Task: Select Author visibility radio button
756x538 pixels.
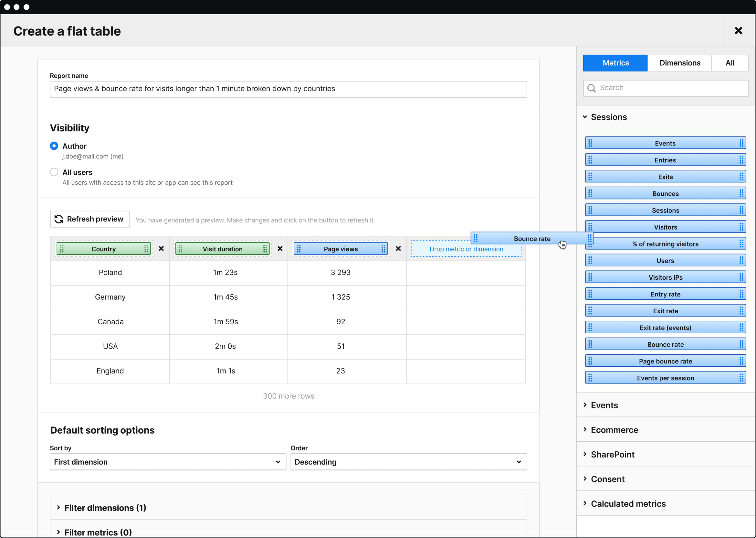Action: [x=53, y=146]
